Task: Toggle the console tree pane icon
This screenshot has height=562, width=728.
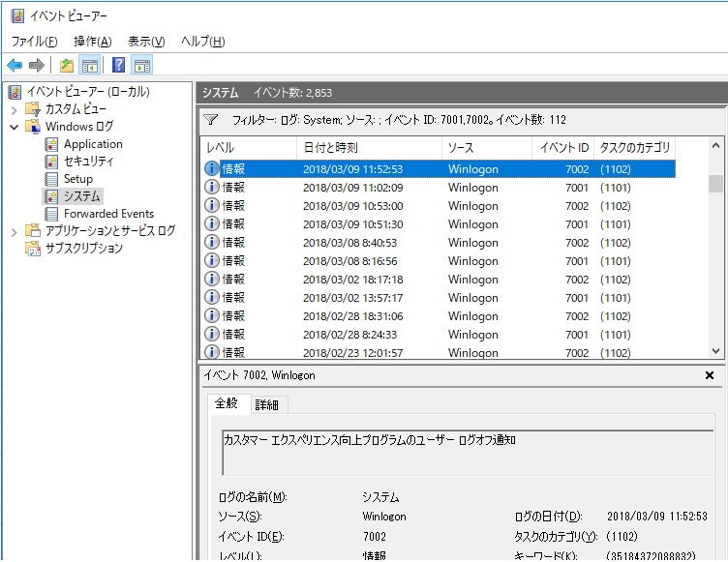Action: 90,66
